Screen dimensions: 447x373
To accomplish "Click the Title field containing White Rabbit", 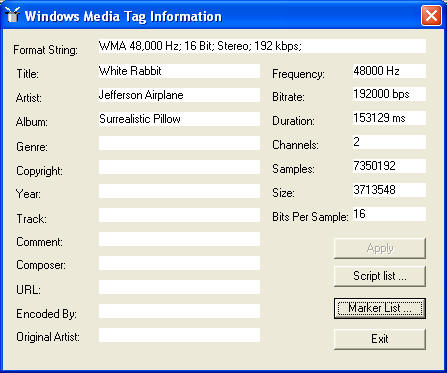I will tap(179, 71).
